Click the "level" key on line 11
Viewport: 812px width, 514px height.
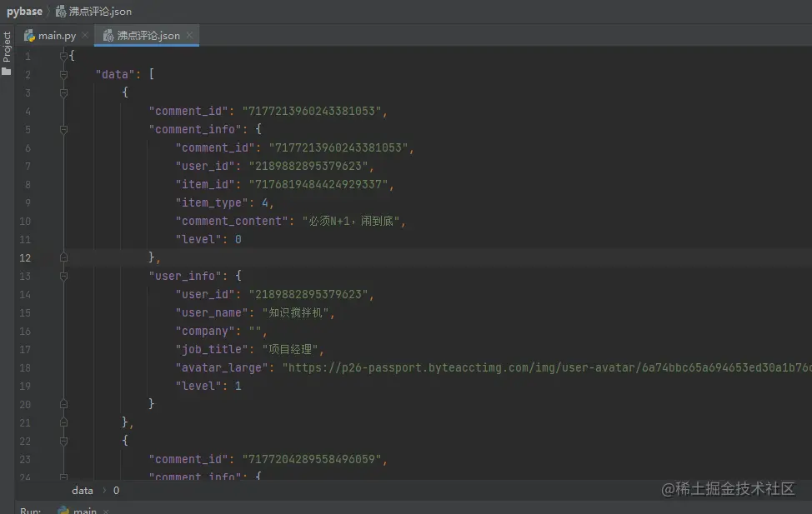coord(198,239)
